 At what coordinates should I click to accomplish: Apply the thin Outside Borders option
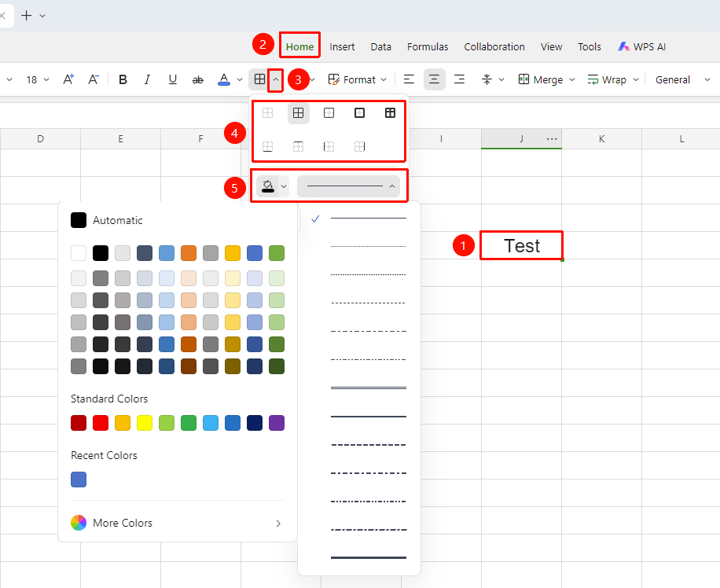pos(329,113)
